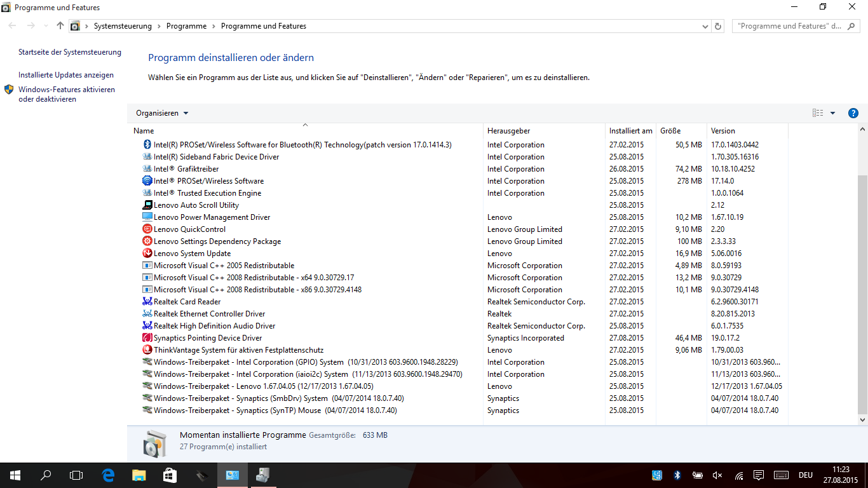Image resolution: width=868 pixels, height=488 pixels.
Task: Select Windows-Treiberpaket Intel Corporation (iaioi2c) System row
Action: [x=459, y=374]
